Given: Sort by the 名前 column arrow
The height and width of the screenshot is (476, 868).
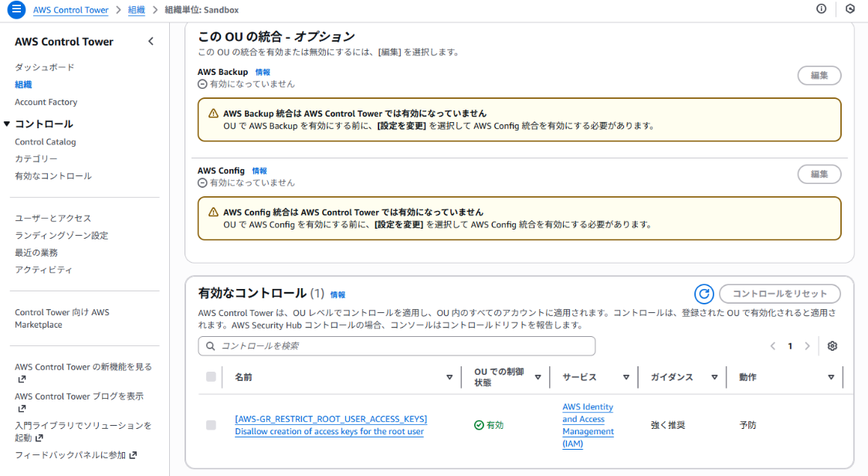Looking at the screenshot, I should (x=449, y=378).
